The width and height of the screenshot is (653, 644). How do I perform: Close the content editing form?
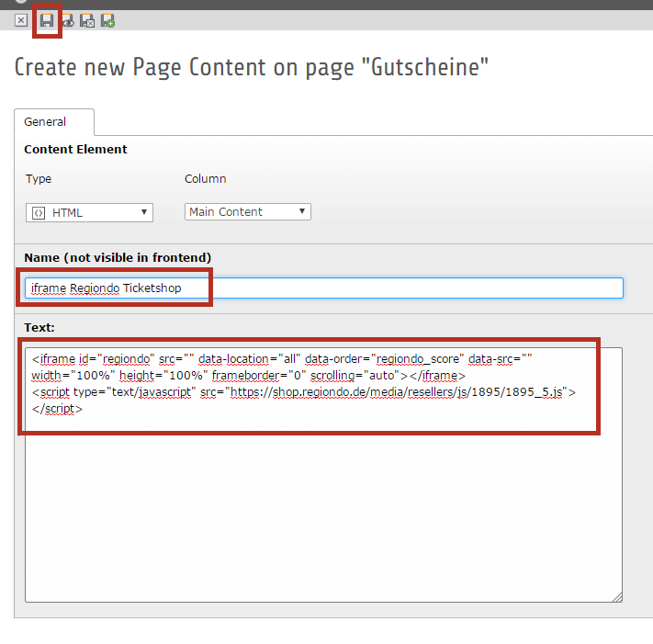[22, 20]
